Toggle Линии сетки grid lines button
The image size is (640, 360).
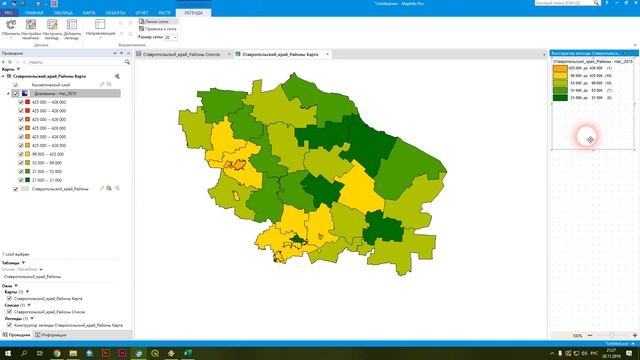[x=158, y=21]
